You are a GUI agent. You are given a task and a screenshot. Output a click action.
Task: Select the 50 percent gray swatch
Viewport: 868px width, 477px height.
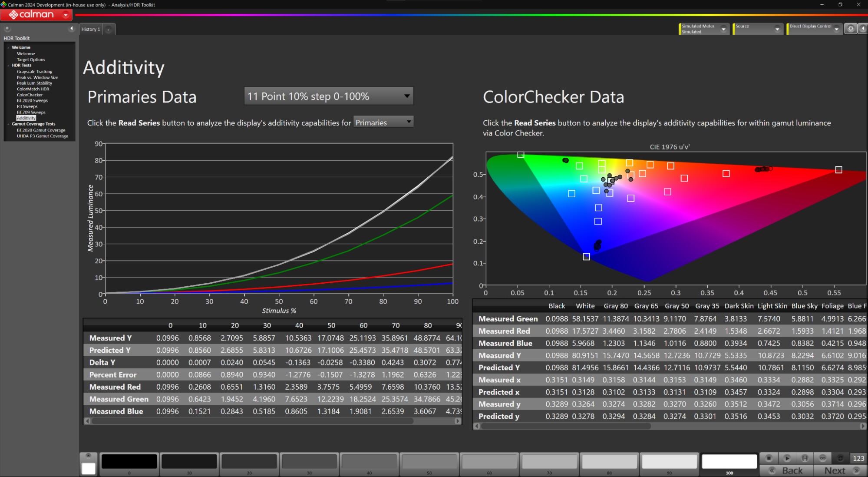tap(429, 461)
